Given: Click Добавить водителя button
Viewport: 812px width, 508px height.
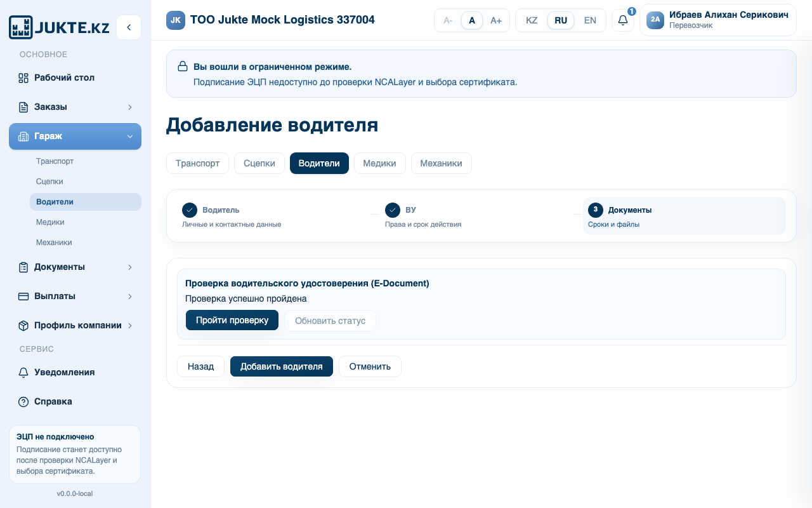Looking at the screenshot, I should [x=282, y=366].
